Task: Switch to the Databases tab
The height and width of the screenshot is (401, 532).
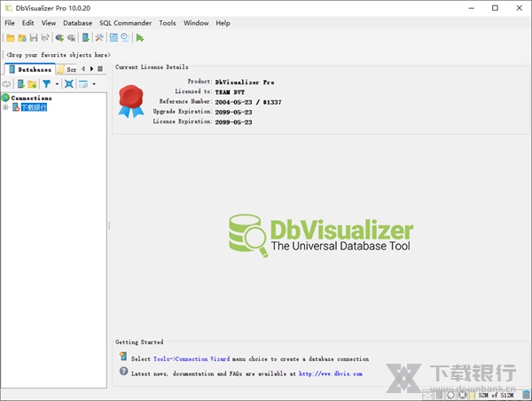Action: tap(30, 68)
